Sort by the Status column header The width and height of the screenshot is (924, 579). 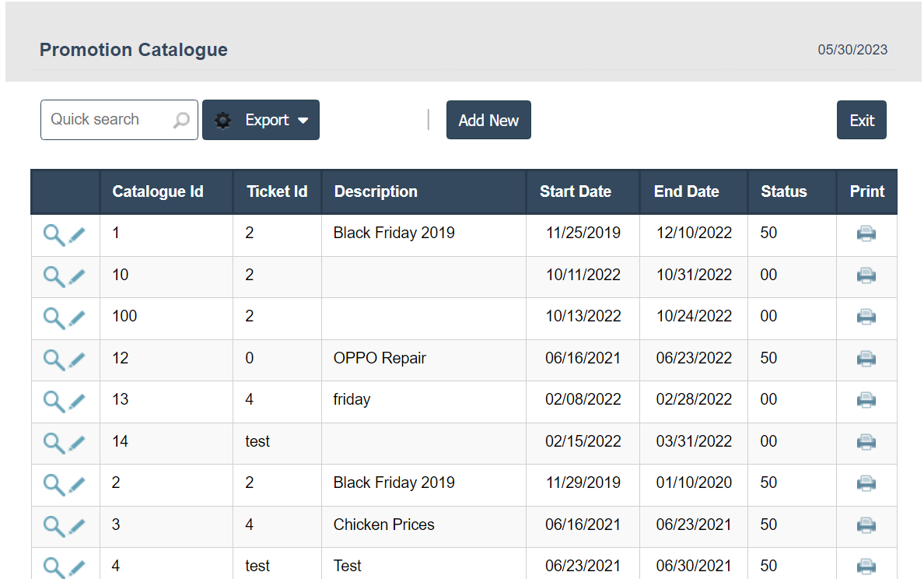click(x=783, y=191)
